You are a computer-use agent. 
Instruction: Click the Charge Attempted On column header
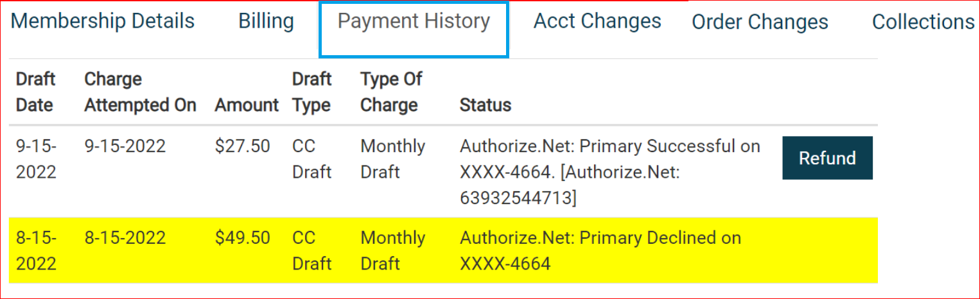(140, 92)
